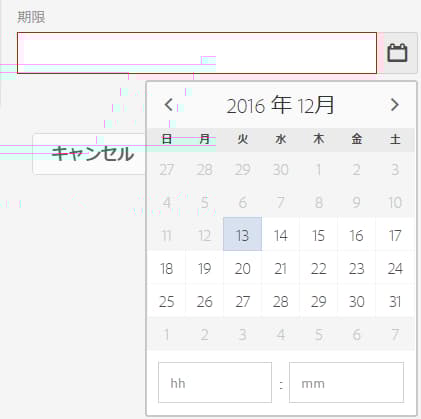Screen dimensions: 421x419
Task: Select December 22 in calendar
Action: click(x=319, y=267)
